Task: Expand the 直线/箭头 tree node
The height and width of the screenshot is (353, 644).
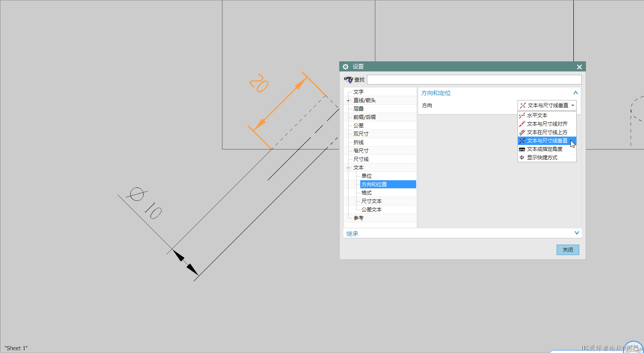Action: 348,100
